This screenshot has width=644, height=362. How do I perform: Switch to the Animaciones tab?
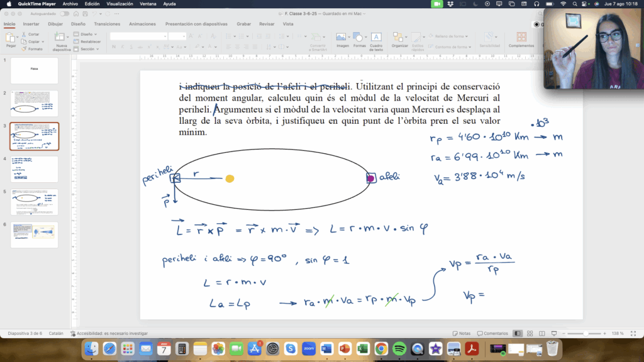tap(143, 24)
